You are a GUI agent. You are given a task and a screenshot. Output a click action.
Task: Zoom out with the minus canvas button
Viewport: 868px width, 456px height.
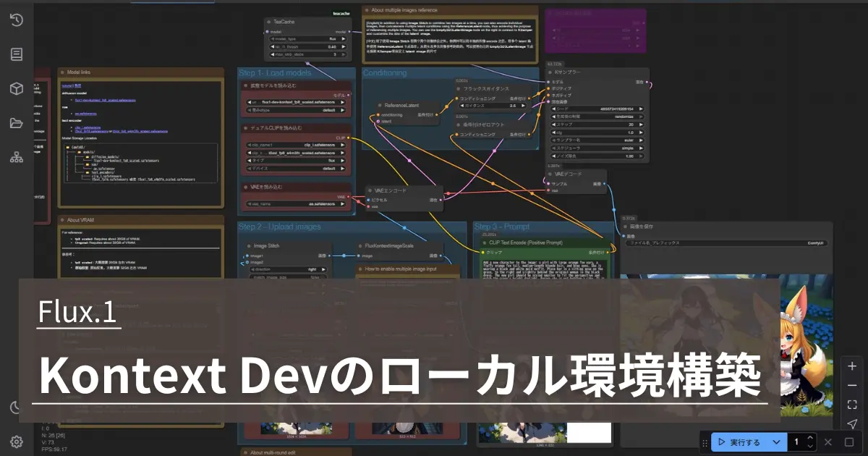tap(852, 385)
